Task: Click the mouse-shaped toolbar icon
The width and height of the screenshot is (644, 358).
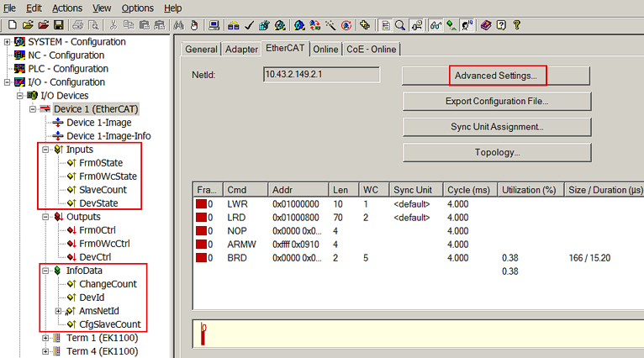Action: coord(194,25)
